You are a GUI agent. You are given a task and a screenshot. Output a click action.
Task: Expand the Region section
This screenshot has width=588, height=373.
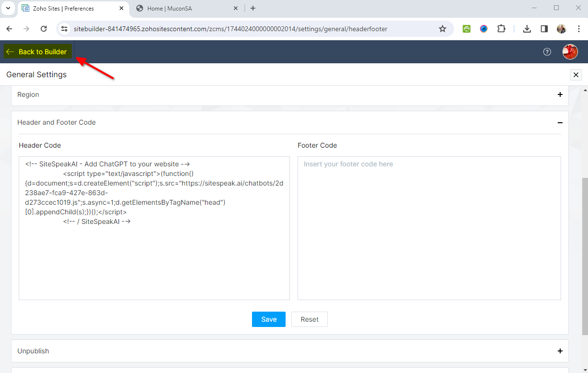click(560, 94)
